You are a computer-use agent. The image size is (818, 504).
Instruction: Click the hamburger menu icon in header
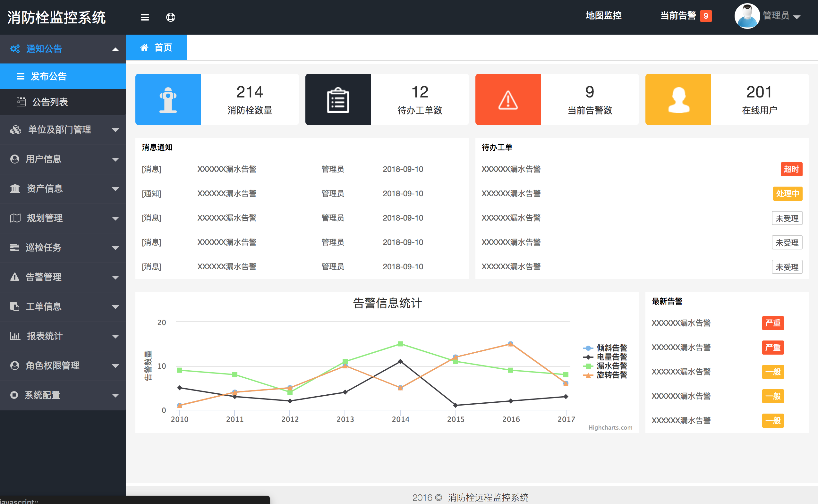point(145,17)
